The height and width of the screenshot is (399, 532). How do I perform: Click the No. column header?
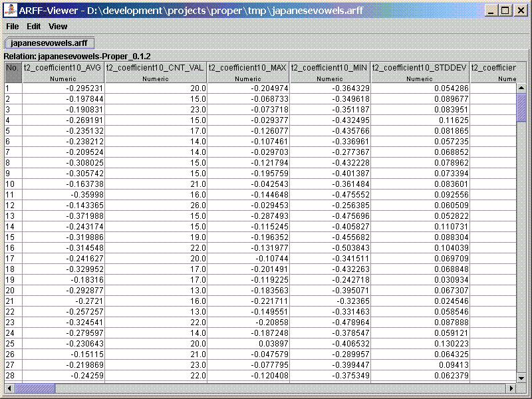pyautogui.click(x=13, y=72)
